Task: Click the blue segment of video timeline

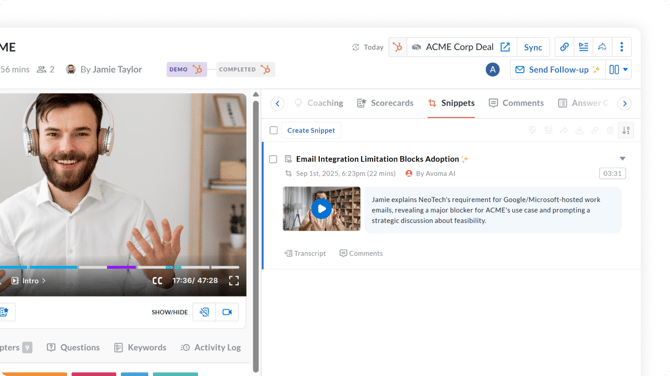Action: point(53,267)
